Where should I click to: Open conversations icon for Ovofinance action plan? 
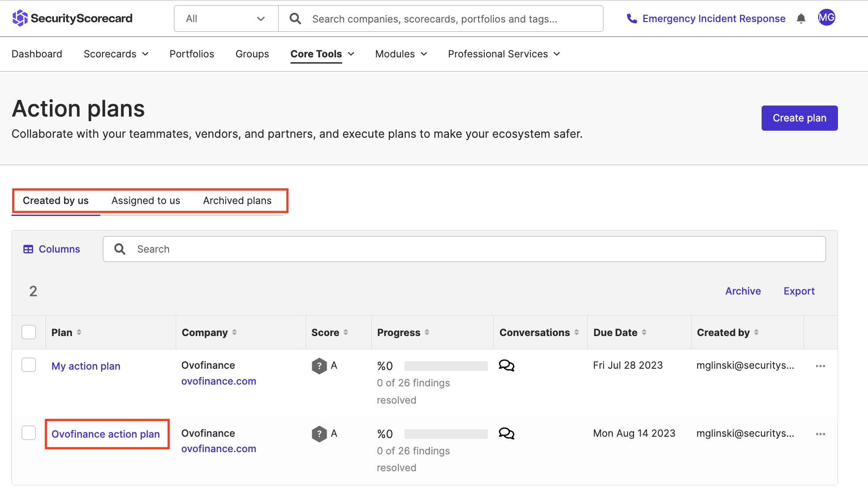[506, 434]
